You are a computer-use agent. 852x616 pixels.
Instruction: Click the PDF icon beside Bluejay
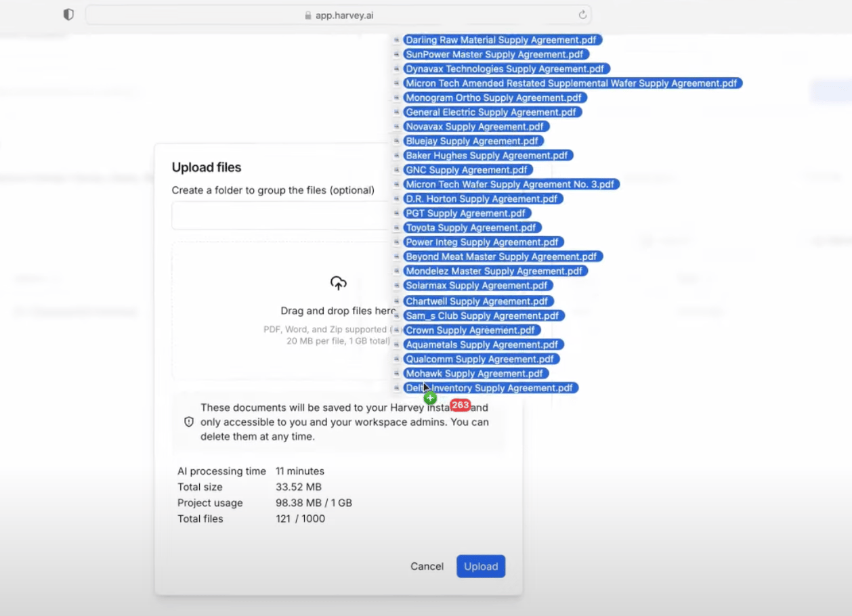[x=397, y=141]
